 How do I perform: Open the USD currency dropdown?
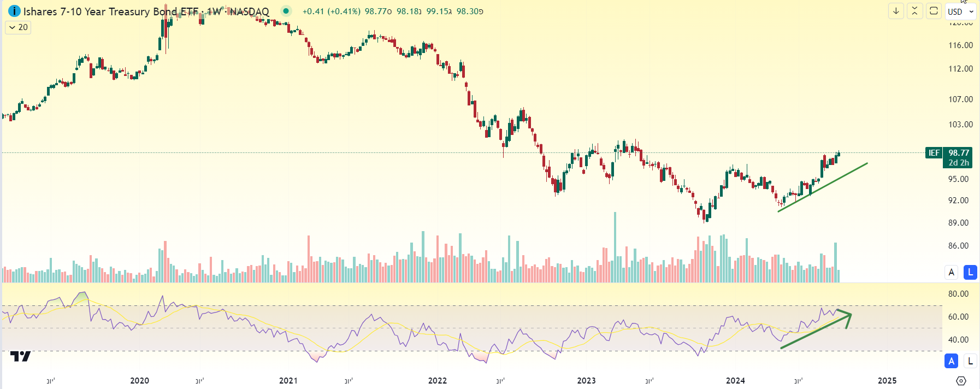tap(960, 11)
